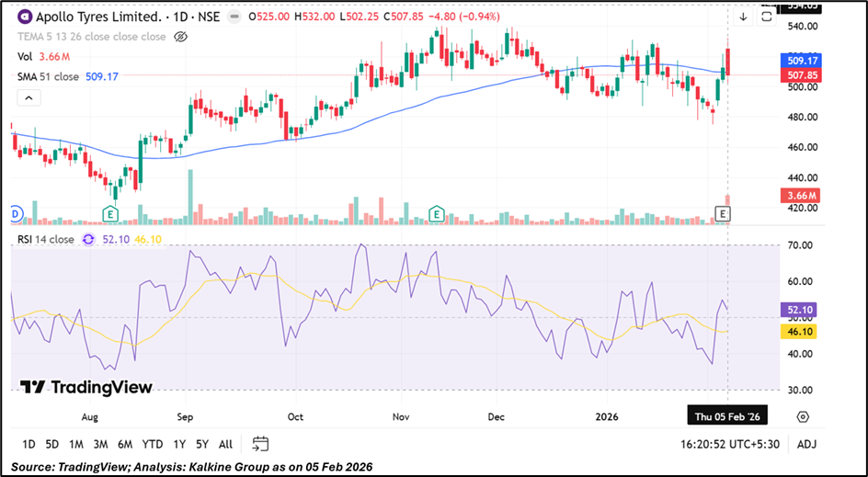Image resolution: width=868 pixels, height=477 pixels.
Task: Click the chart settings gear icon
Action: 803,416
